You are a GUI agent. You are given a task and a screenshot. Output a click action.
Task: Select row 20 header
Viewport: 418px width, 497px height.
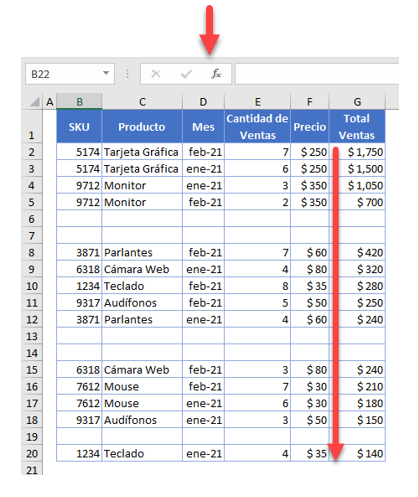(x=32, y=453)
